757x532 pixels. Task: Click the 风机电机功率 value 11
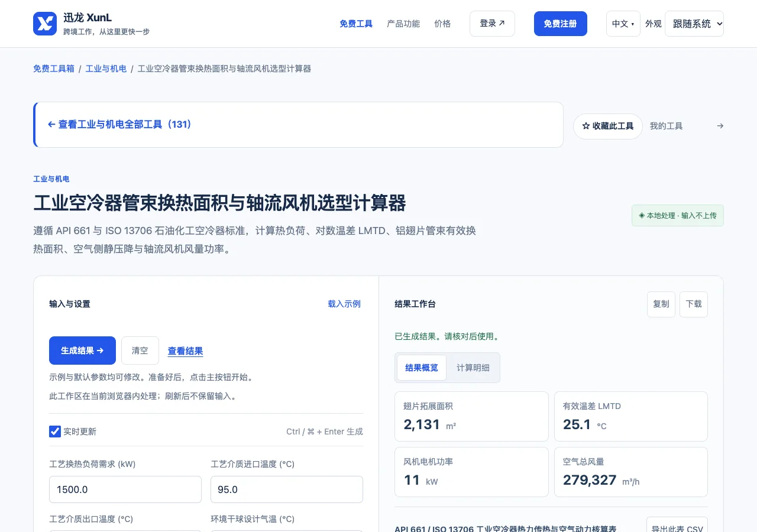[412, 480]
